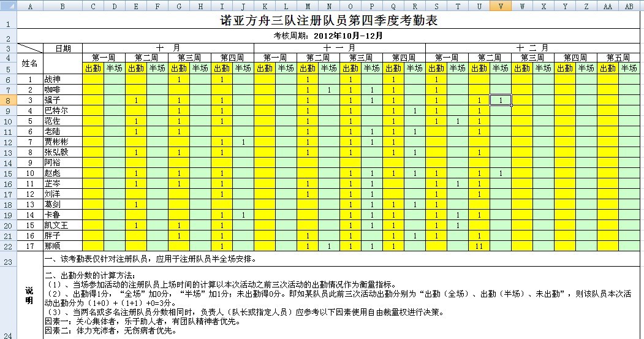Click the 出勤 header in column C

coord(93,69)
